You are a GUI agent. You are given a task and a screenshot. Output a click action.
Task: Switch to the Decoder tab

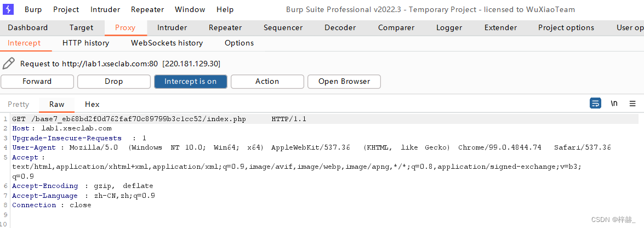pyautogui.click(x=340, y=27)
